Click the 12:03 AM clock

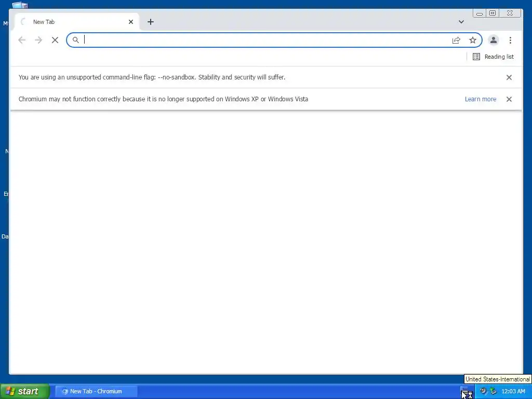[x=513, y=391]
